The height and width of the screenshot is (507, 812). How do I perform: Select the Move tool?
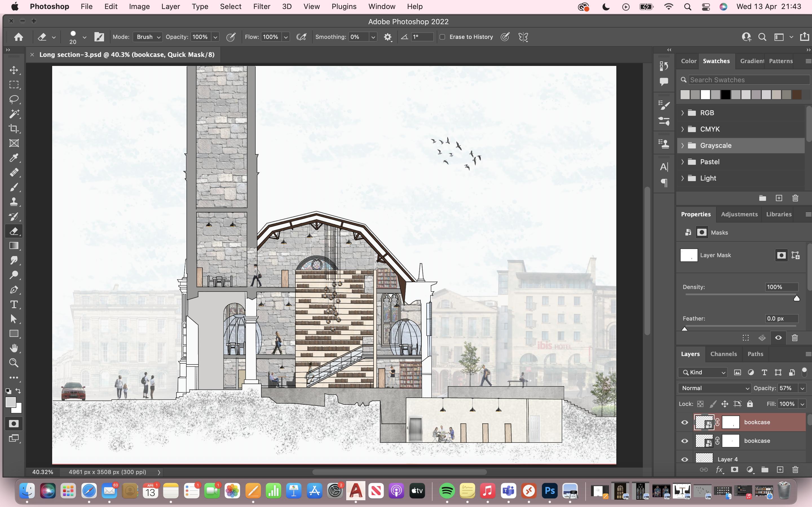14,70
